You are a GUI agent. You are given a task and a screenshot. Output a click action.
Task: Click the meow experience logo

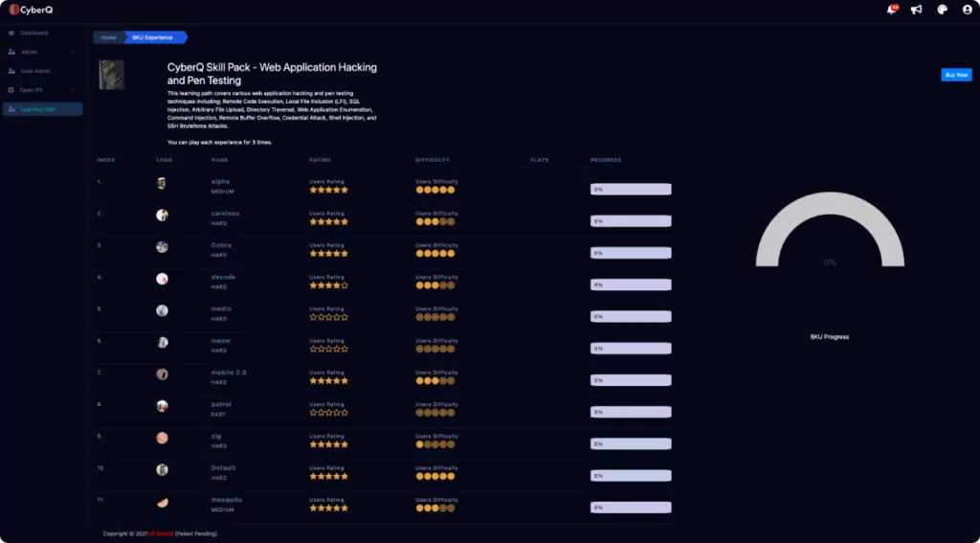coord(162,342)
